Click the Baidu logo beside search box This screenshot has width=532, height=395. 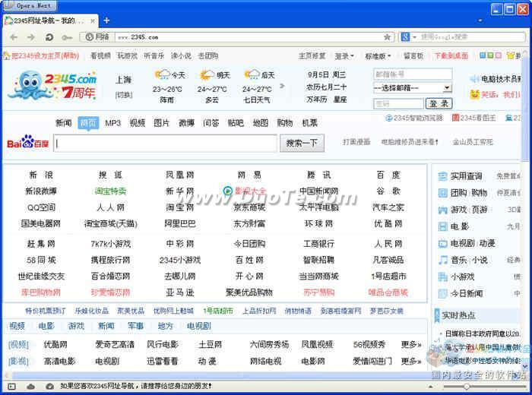pos(27,143)
